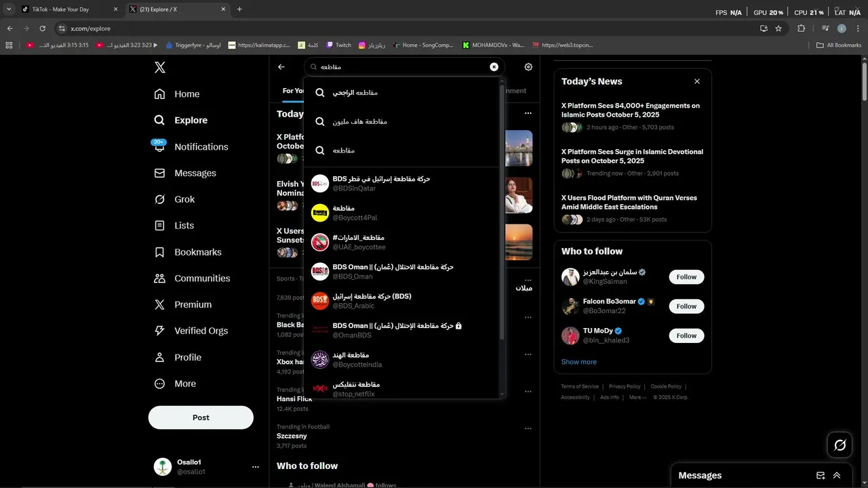Image resolution: width=868 pixels, height=488 pixels.
Task: Open a new browser tab
Action: tap(239, 9)
